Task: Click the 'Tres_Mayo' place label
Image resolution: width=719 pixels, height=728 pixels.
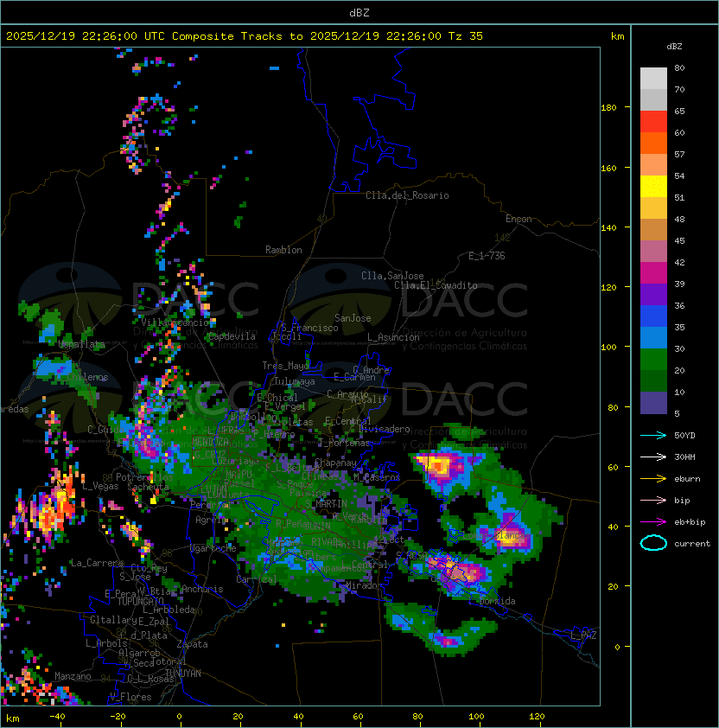Action: [x=285, y=366]
